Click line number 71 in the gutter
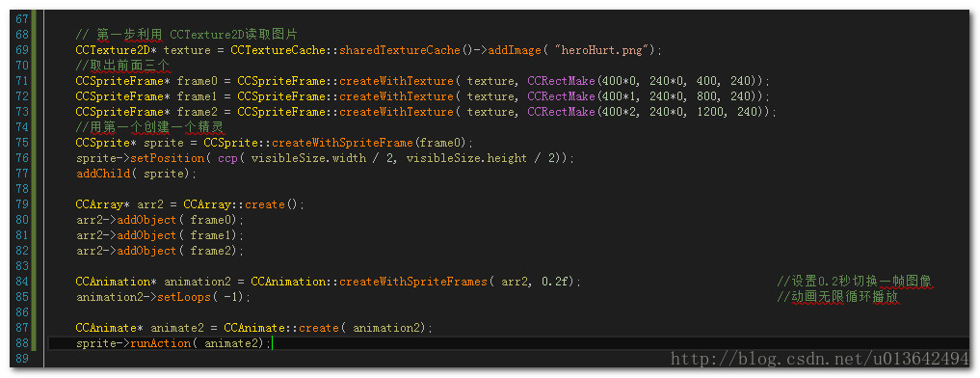This screenshot has height=378, width=980. click(21, 81)
